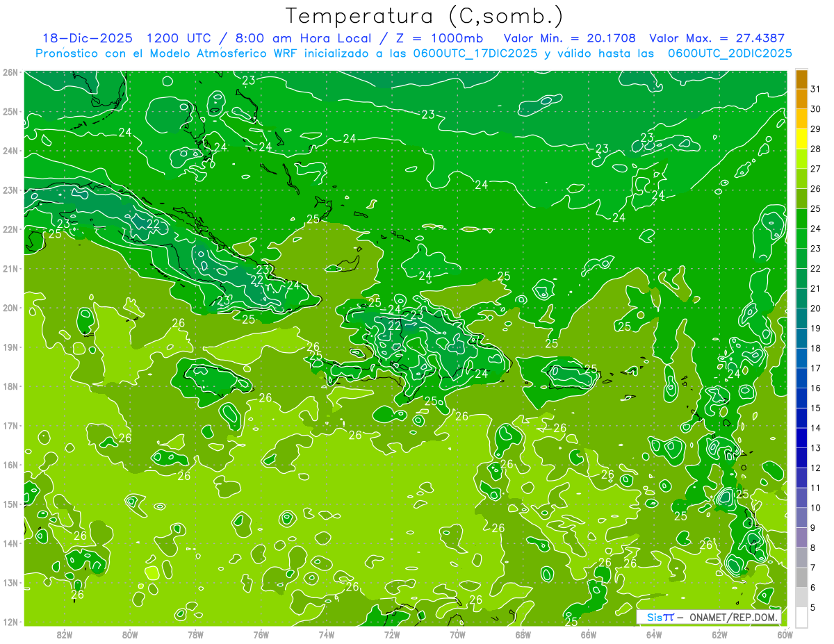Image resolution: width=834 pixels, height=644 pixels.
Task: Select the "Z = 1000mb" level text
Action: pos(439,38)
